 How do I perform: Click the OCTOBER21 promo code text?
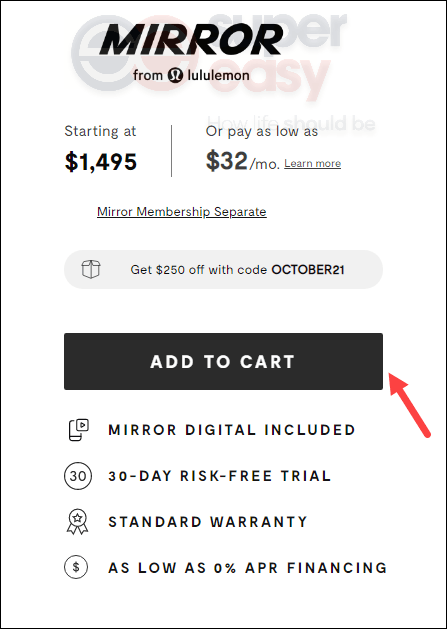[308, 270]
